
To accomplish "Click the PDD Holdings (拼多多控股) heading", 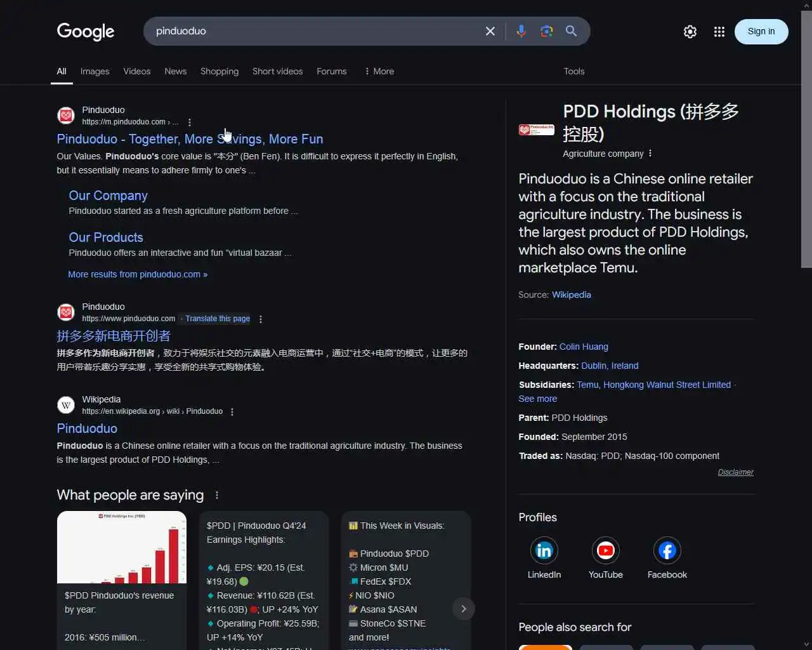I will (652, 123).
